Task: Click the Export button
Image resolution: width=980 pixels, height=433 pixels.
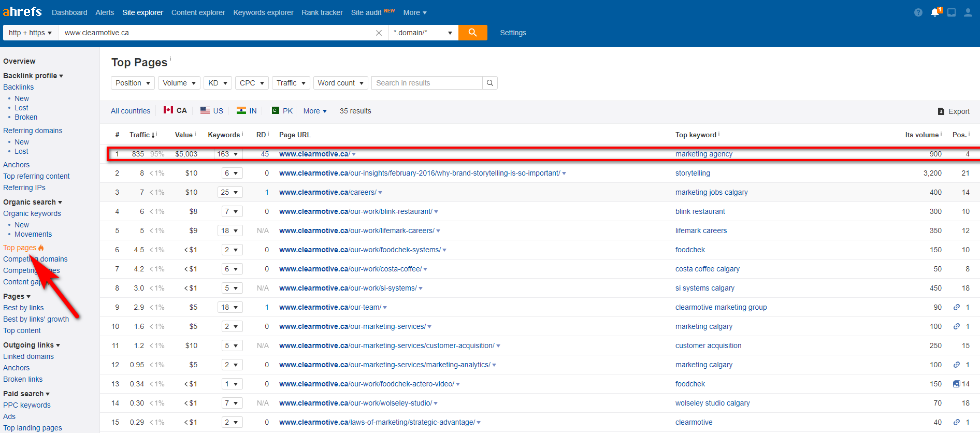Action: tap(954, 111)
